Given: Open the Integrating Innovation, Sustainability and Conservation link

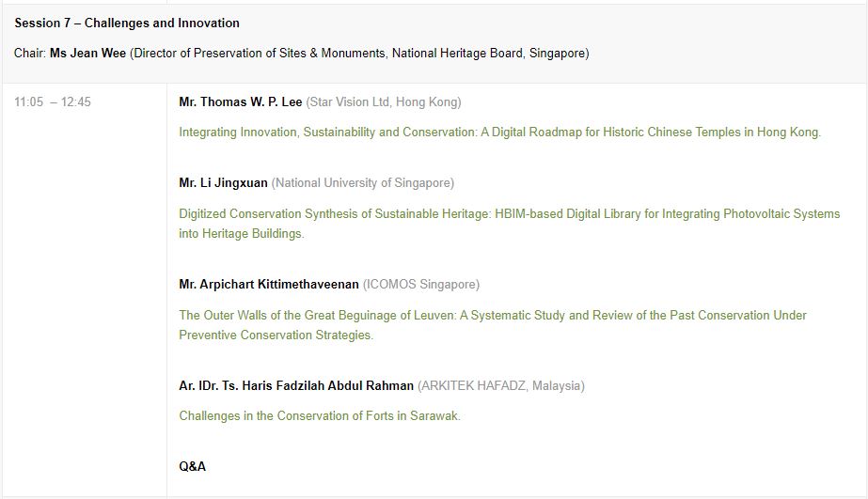Looking at the screenshot, I should 499,133.
